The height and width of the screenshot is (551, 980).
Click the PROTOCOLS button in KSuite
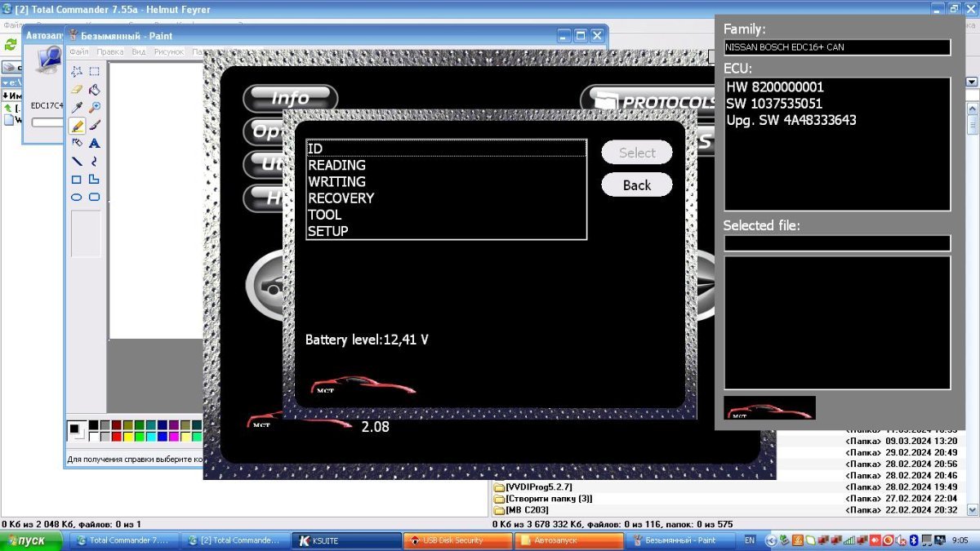point(649,101)
